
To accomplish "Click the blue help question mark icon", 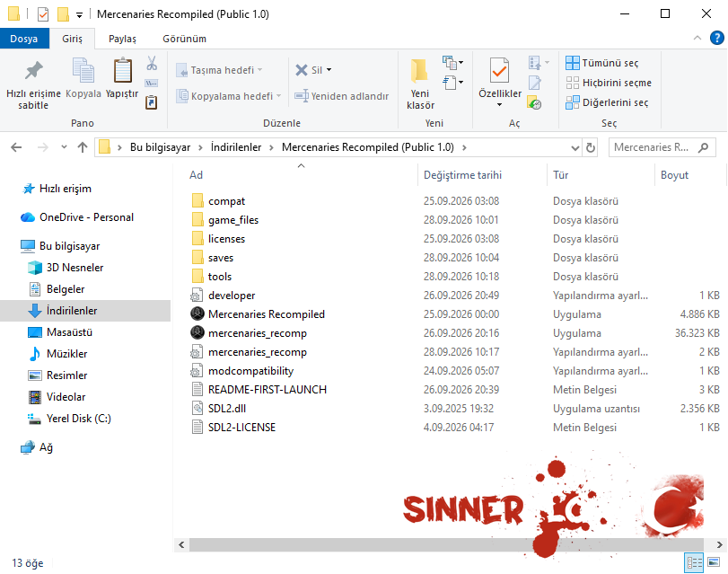I will (717, 38).
